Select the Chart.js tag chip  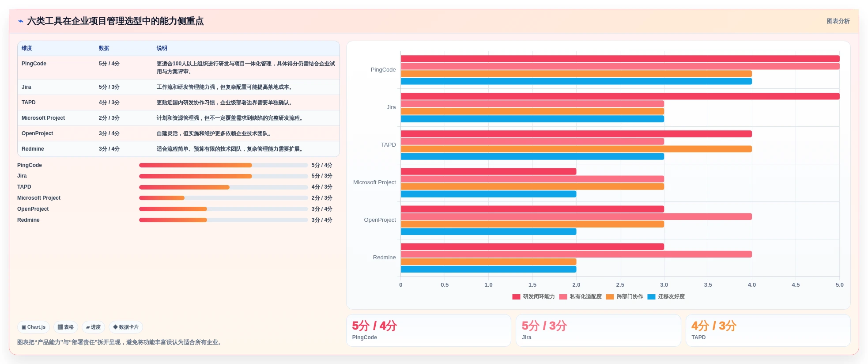click(34, 327)
